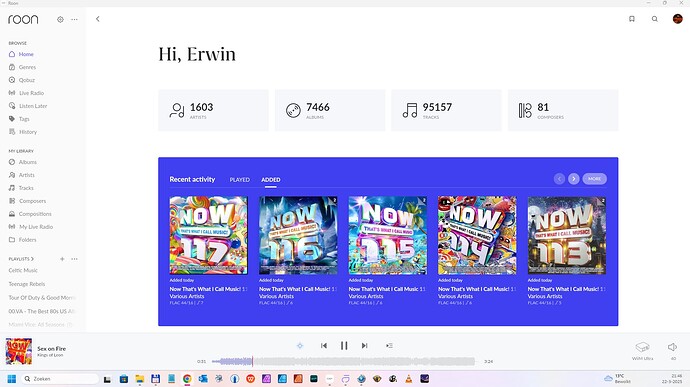
Task: Open Now 117 album cover
Action: (209, 235)
